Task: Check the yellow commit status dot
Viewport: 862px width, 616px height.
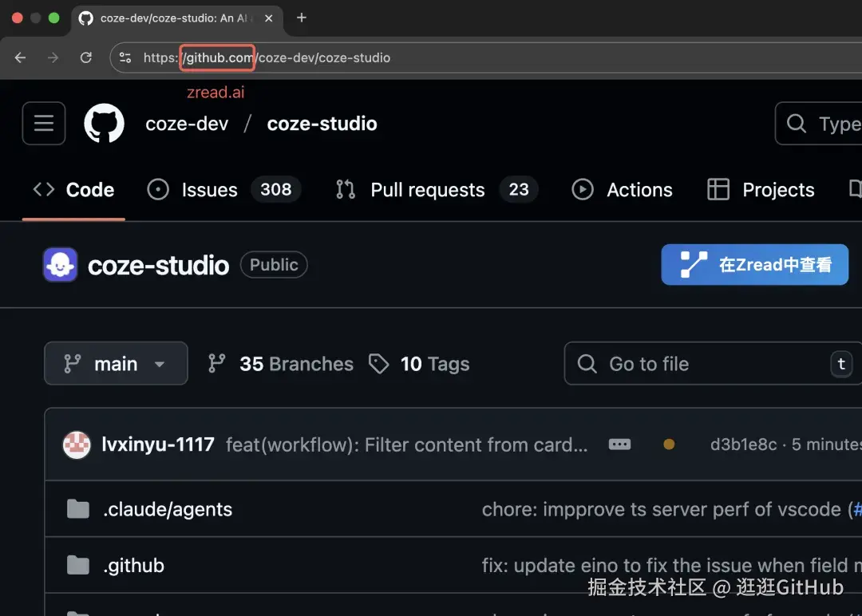Action: 669,444
